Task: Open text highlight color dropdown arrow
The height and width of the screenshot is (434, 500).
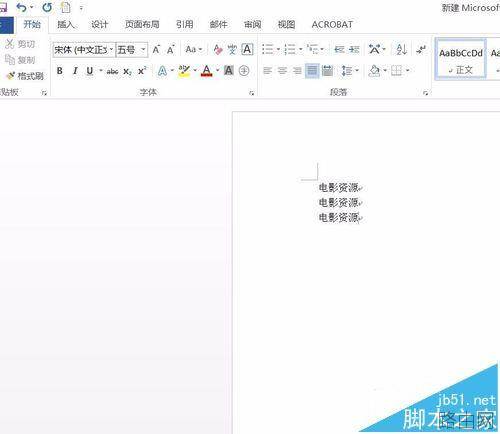Action: (x=195, y=71)
